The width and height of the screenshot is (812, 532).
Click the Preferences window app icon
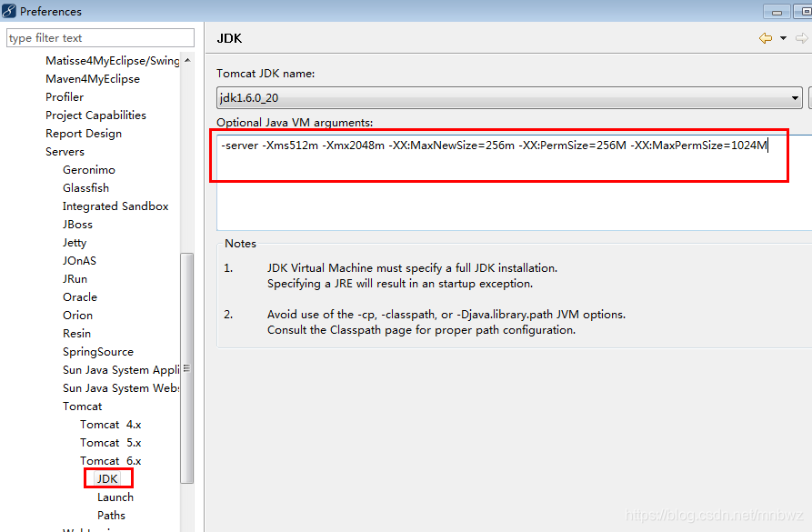(x=9, y=10)
